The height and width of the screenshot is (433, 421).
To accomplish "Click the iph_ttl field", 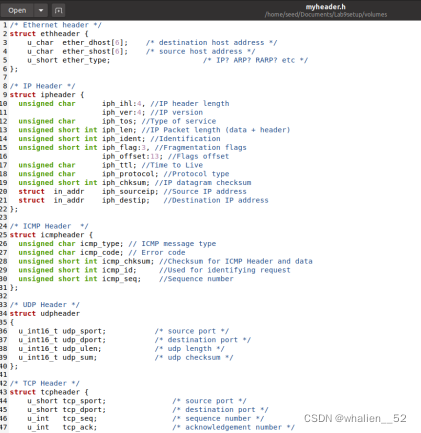I will click(119, 165).
